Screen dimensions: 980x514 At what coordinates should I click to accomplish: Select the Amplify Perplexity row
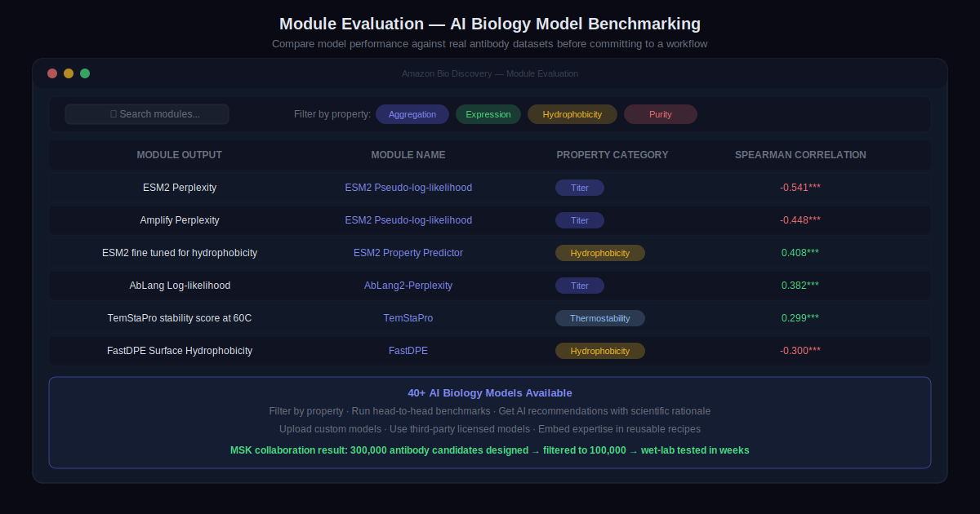(180, 220)
